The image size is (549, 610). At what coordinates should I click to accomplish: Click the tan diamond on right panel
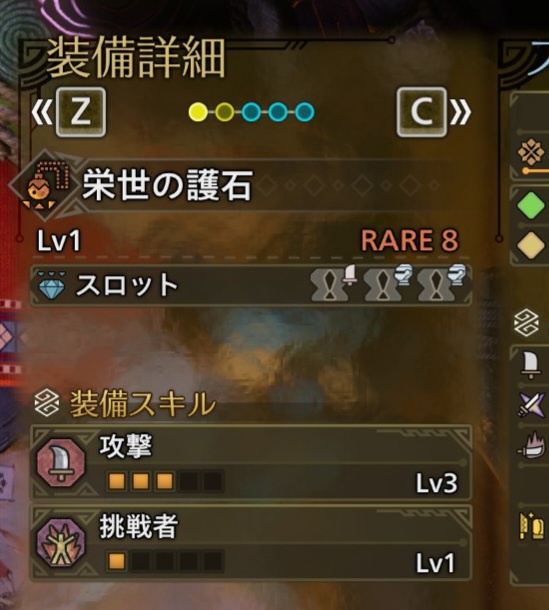tap(531, 244)
